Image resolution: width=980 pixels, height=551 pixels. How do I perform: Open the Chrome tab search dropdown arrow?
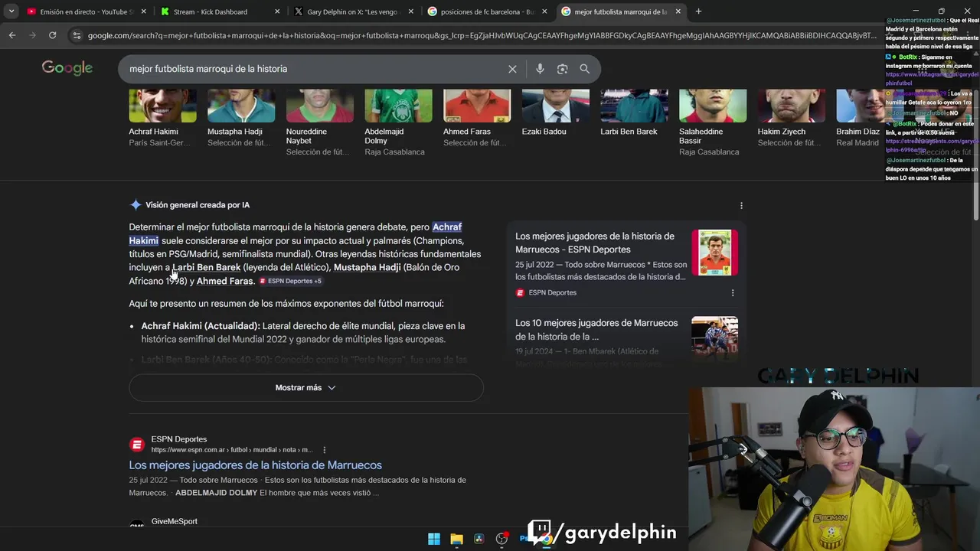(x=11, y=11)
